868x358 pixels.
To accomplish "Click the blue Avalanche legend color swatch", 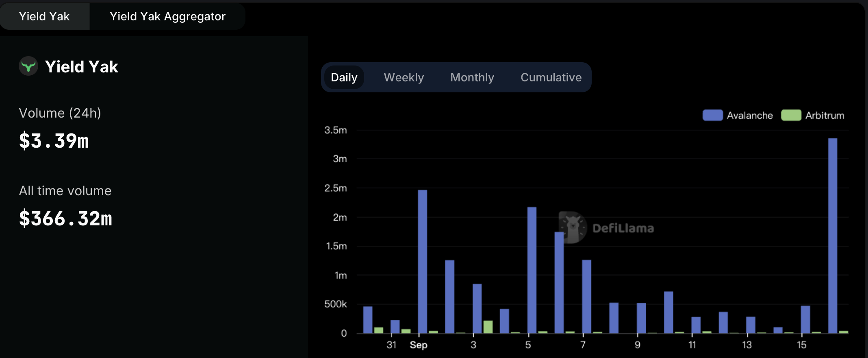I will [712, 116].
